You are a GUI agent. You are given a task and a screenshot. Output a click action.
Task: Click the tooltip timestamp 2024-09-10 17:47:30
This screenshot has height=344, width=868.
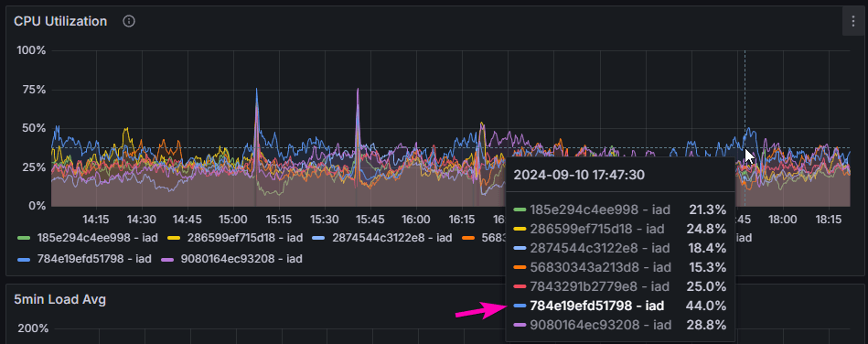tap(579, 175)
